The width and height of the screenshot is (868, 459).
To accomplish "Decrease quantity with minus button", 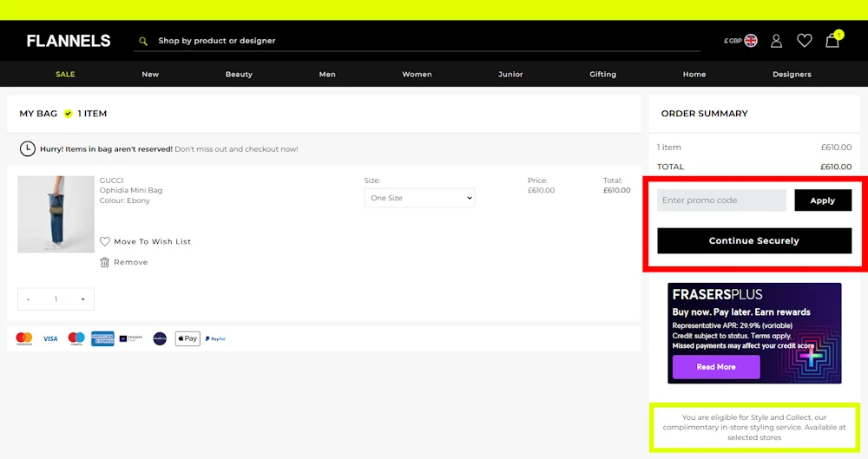I will (29, 299).
